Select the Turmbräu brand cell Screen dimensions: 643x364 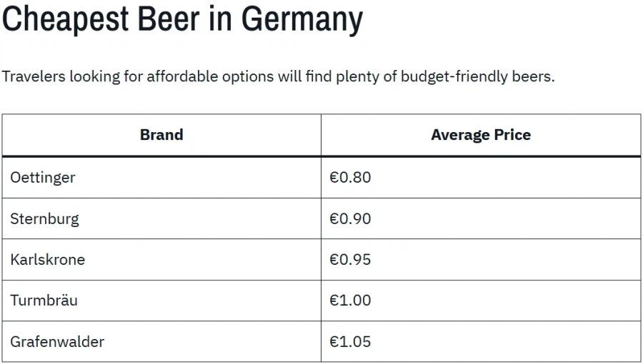coord(161,300)
